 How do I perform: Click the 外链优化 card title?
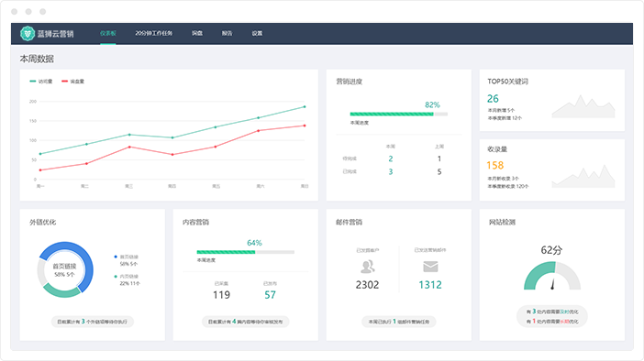point(43,223)
